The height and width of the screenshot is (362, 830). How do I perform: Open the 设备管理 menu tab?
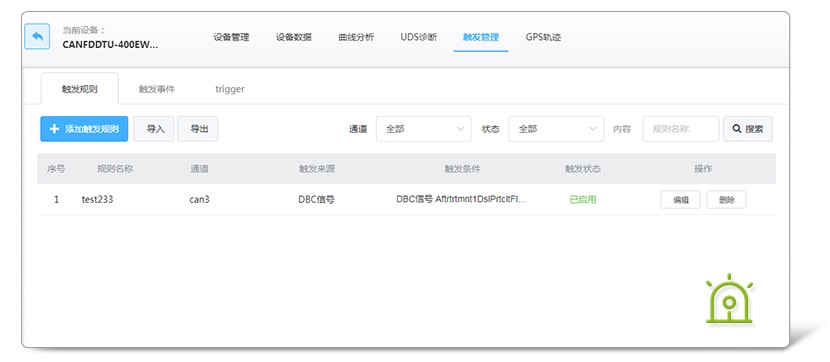pos(231,37)
